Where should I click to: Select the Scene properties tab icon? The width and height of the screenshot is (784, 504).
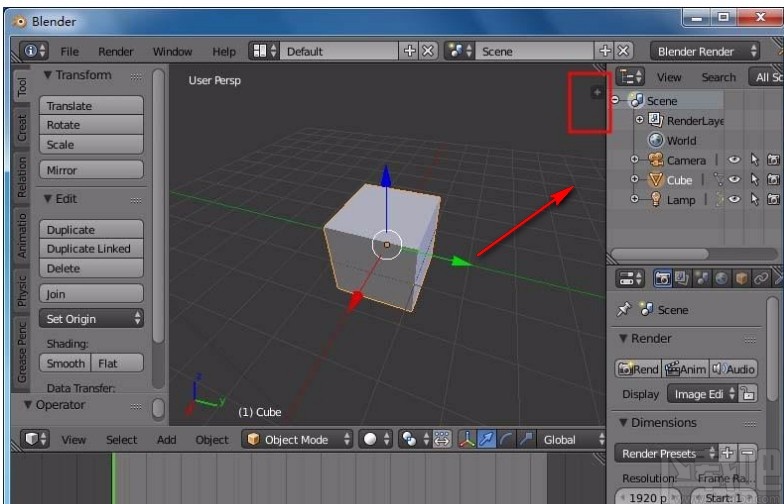click(702, 278)
